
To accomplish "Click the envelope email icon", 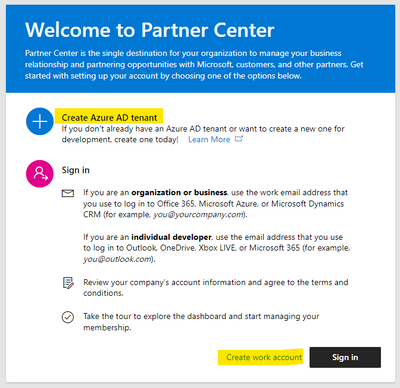I will click(68, 193).
